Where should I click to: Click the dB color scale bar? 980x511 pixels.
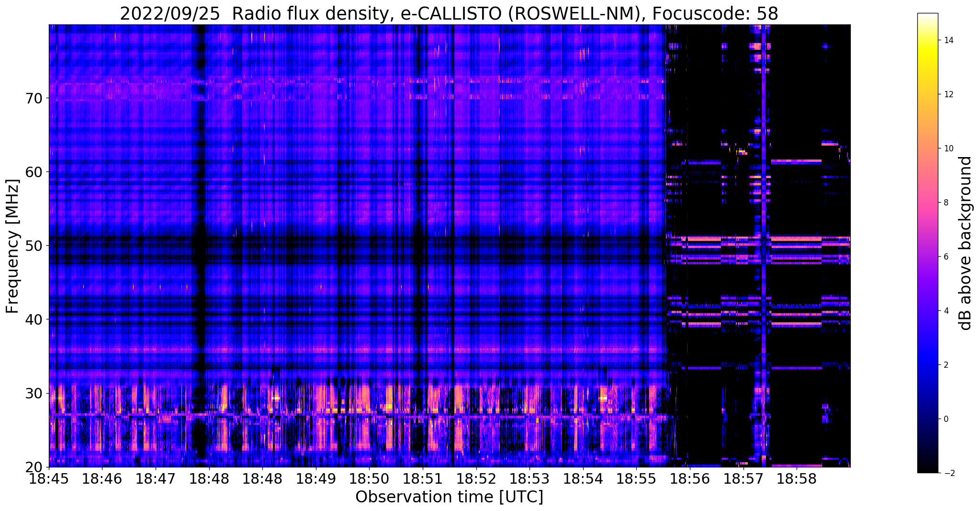point(927,243)
